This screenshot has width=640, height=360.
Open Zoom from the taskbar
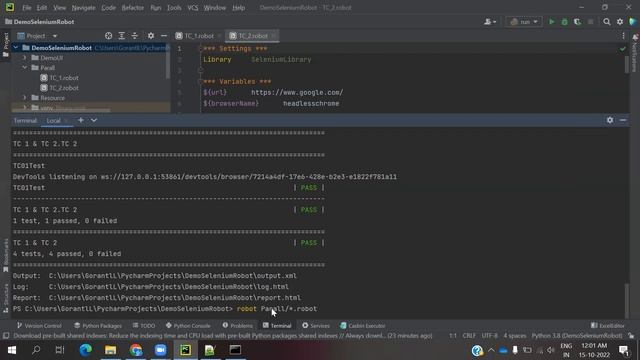point(160,350)
